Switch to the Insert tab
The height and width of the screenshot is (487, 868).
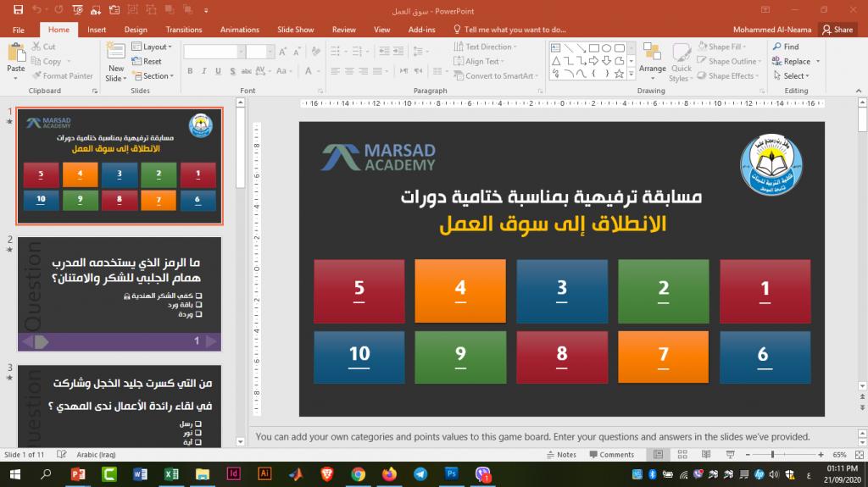[97, 30]
